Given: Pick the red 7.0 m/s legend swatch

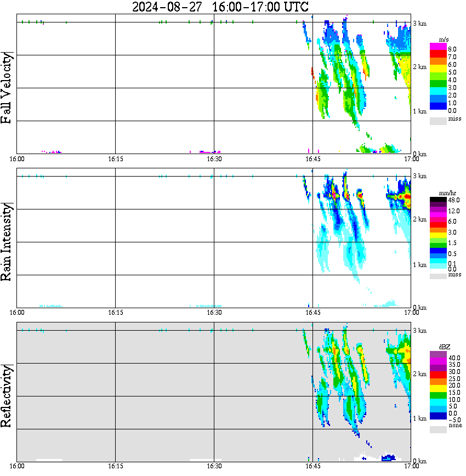Looking at the screenshot, I should click(438, 54).
